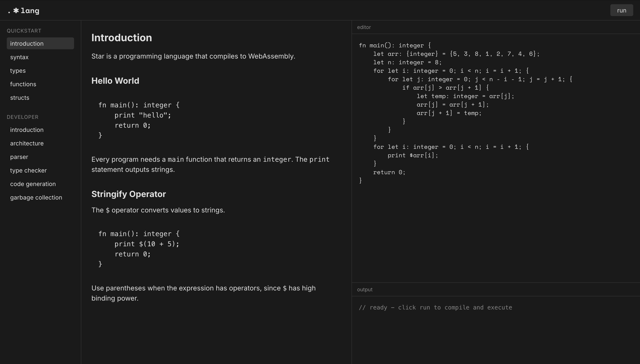Select quickstart introduction in sidebar
This screenshot has height=364, width=640.
27,44
